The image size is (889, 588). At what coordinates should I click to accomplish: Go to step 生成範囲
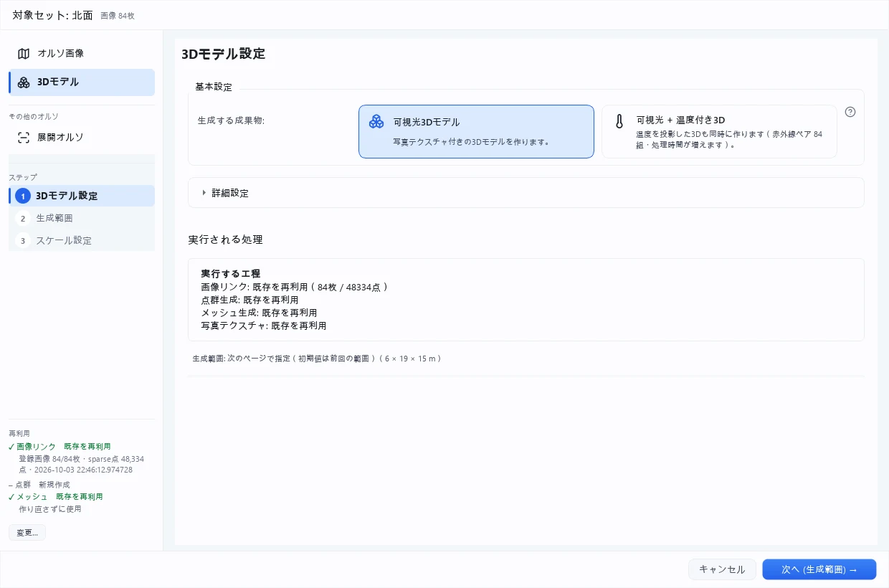point(82,218)
